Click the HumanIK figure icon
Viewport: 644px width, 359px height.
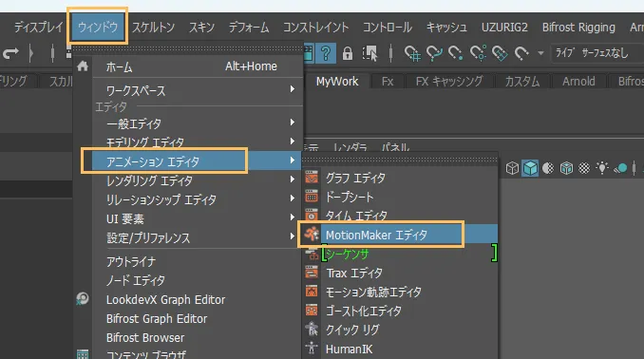tap(312, 348)
